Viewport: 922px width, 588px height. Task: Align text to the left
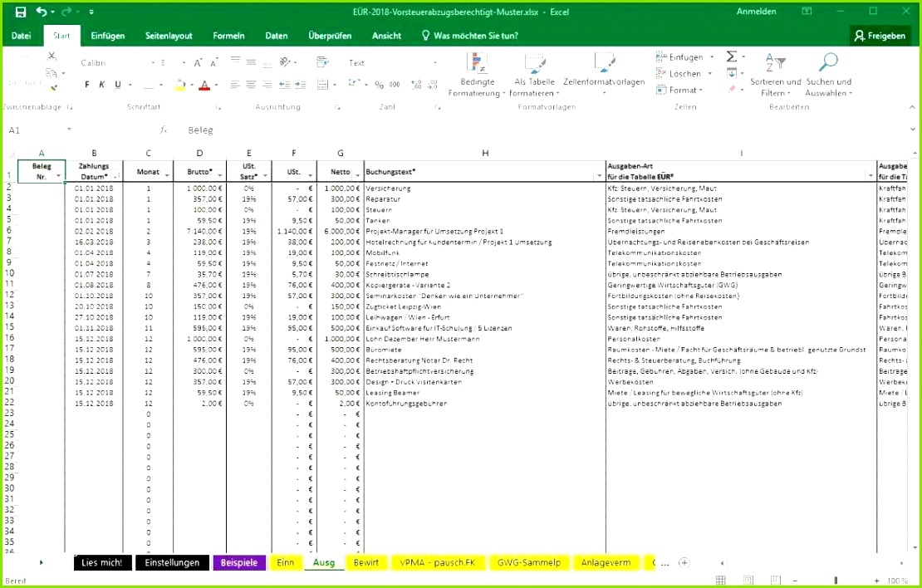(x=235, y=85)
